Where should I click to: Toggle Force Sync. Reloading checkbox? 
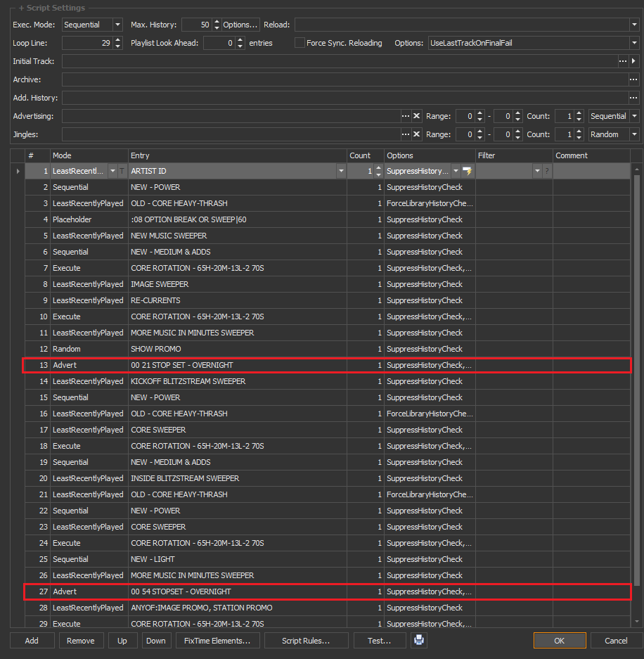point(300,43)
